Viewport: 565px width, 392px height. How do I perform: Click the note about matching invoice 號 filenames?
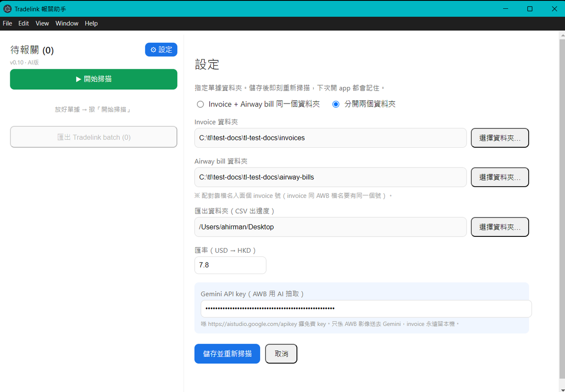coord(294,196)
